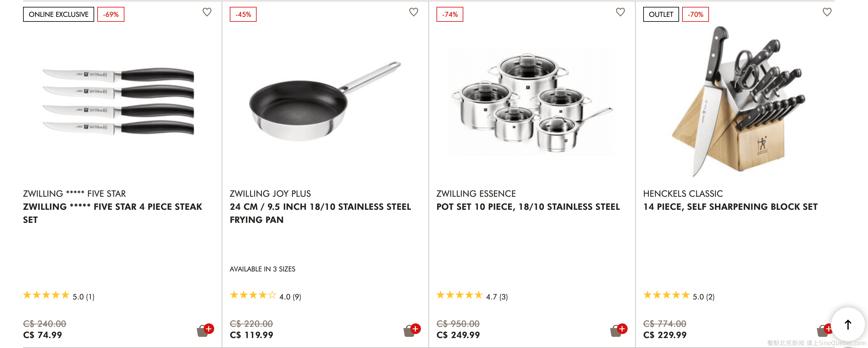868x348 pixels.
Task: Toggle wishlist heart for Essence pot set
Action: (x=620, y=12)
